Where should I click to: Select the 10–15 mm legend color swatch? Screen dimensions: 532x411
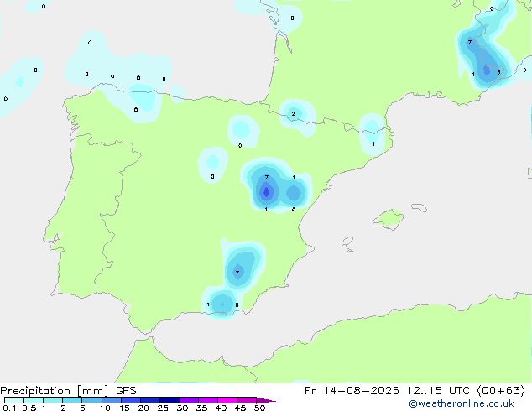coord(111,400)
